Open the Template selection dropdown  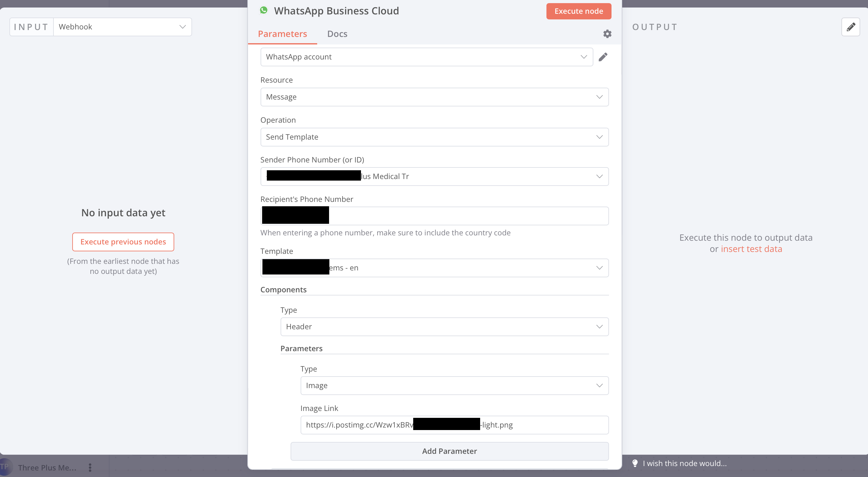click(x=434, y=268)
